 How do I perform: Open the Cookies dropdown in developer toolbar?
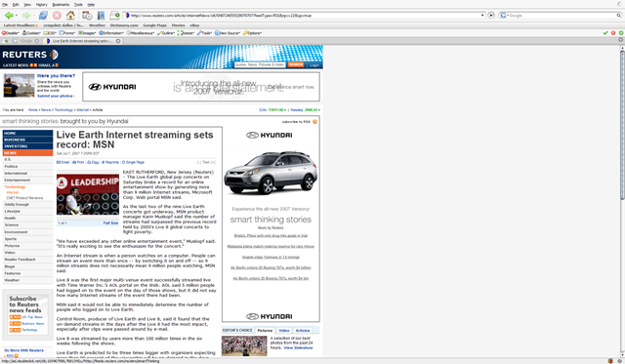pos(31,33)
